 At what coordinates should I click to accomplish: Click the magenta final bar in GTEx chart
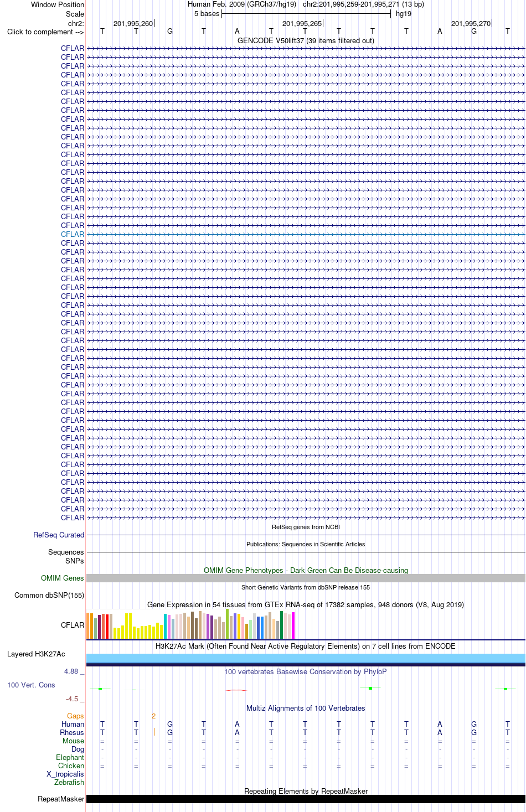point(293,625)
